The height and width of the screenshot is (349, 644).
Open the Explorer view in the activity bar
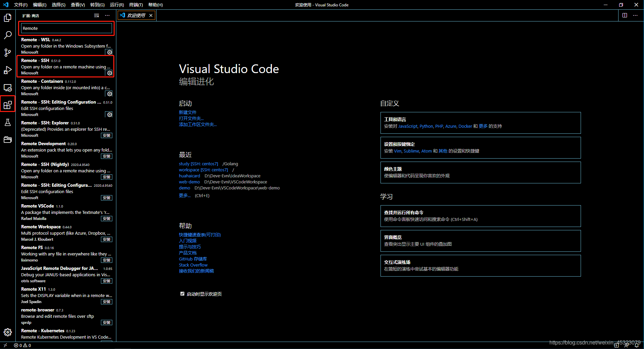[x=8, y=17]
